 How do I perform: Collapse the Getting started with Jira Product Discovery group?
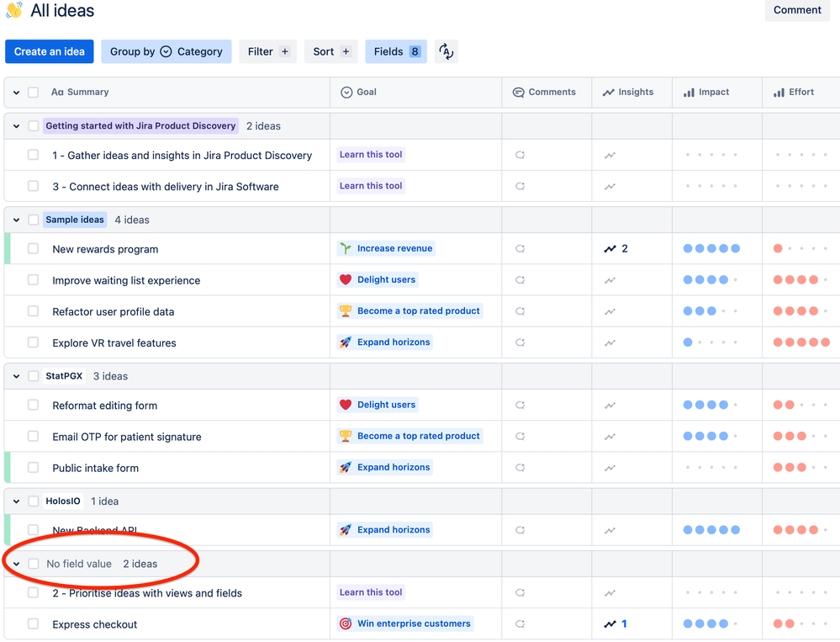pyautogui.click(x=17, y=126)
